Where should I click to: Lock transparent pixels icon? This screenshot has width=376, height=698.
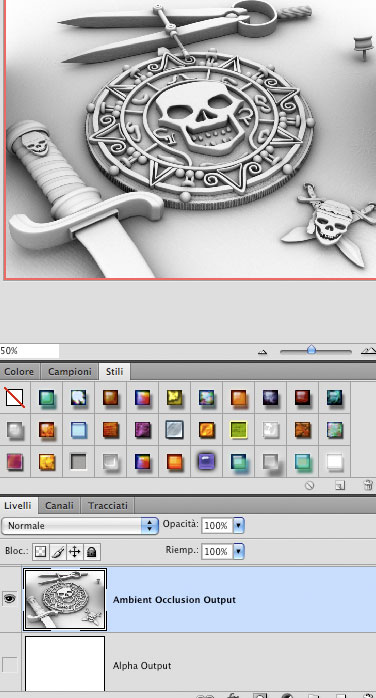point(40,552)
